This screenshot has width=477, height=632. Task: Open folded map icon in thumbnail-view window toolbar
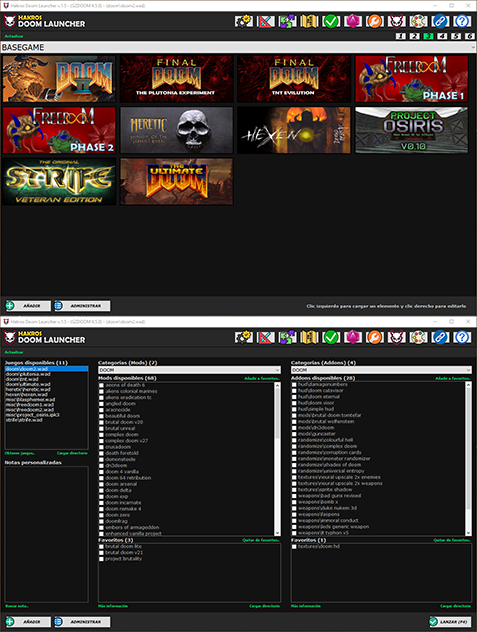309,21
